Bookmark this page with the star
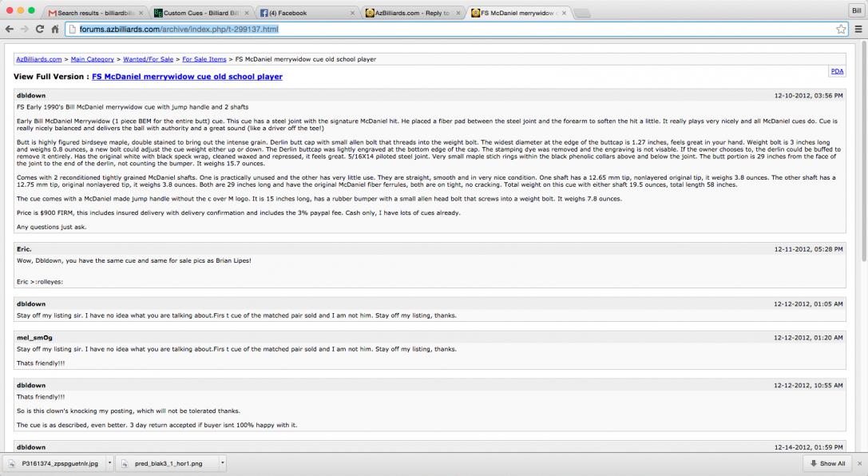The width and height of the screenshot is (868, 476). coord(841,30)
